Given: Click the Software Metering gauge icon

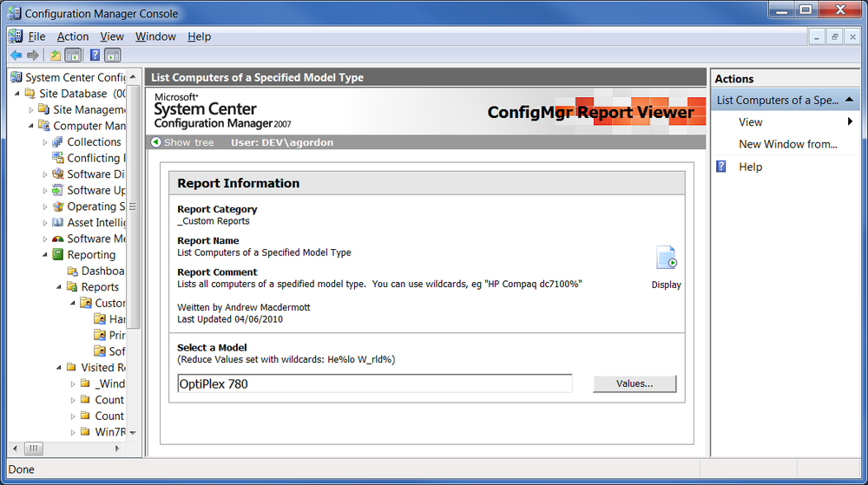Looking at the screenshot, I should (x=57, y=239).
